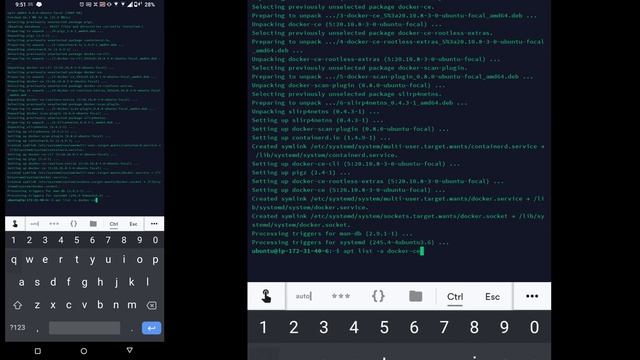This screenshot has width=640, height=360.
Task: Toggle the Shift arrow key on the phone keyboard
Action: (x=18, y=305)
